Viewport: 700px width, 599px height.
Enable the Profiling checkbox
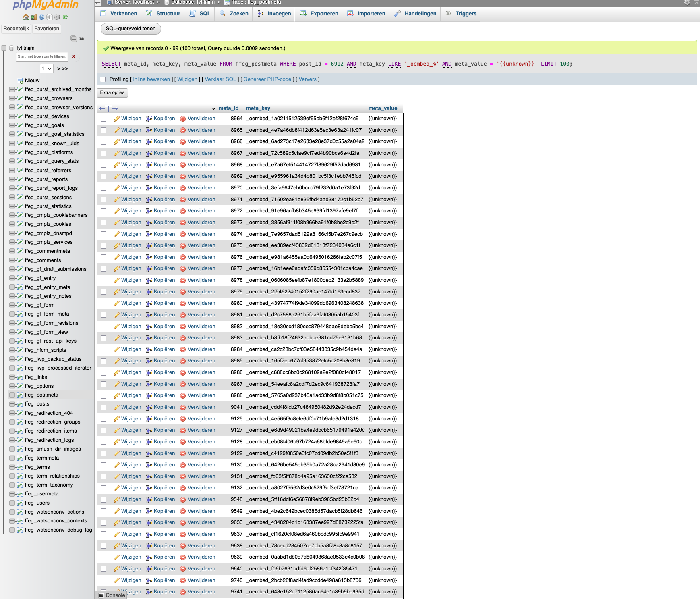103,79
